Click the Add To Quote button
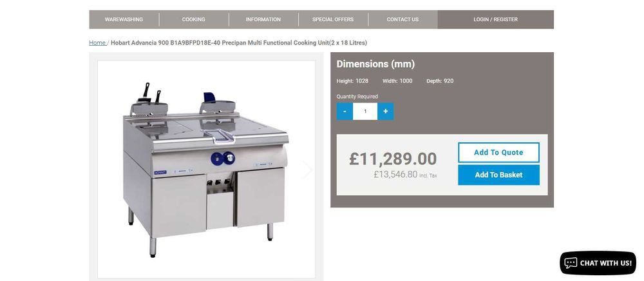This screenshot has width=644, height=281. tap(498, 152)
